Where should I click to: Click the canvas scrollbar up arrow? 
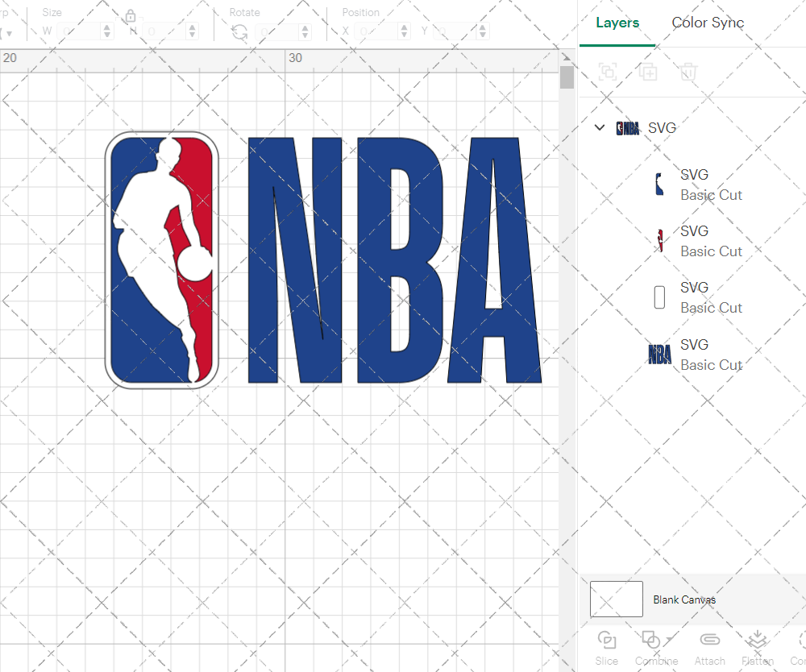567,57
